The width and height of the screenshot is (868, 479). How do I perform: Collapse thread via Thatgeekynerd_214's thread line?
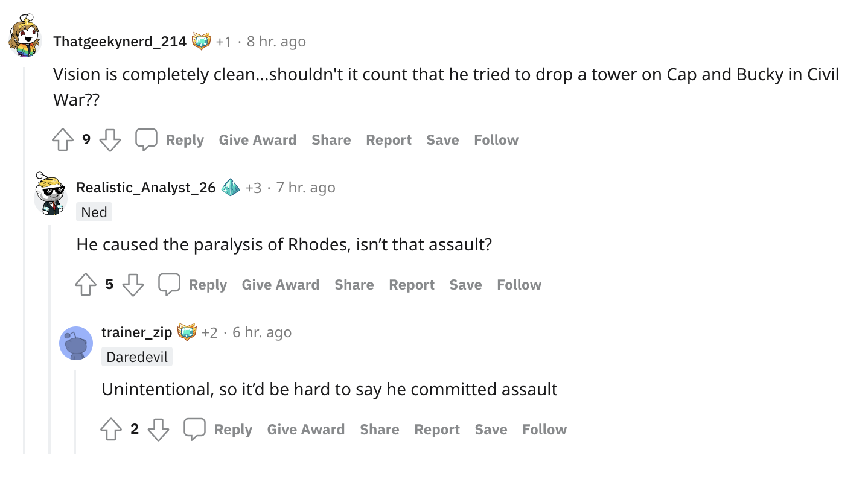coord(24,261)
